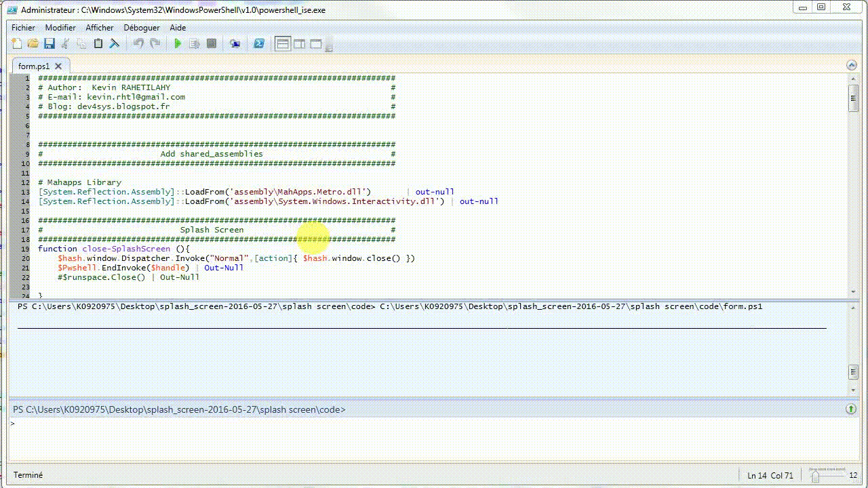Paste clipboard content with the Paste icon
Viewport: 868px width, 488px height.
coord(98,43)
